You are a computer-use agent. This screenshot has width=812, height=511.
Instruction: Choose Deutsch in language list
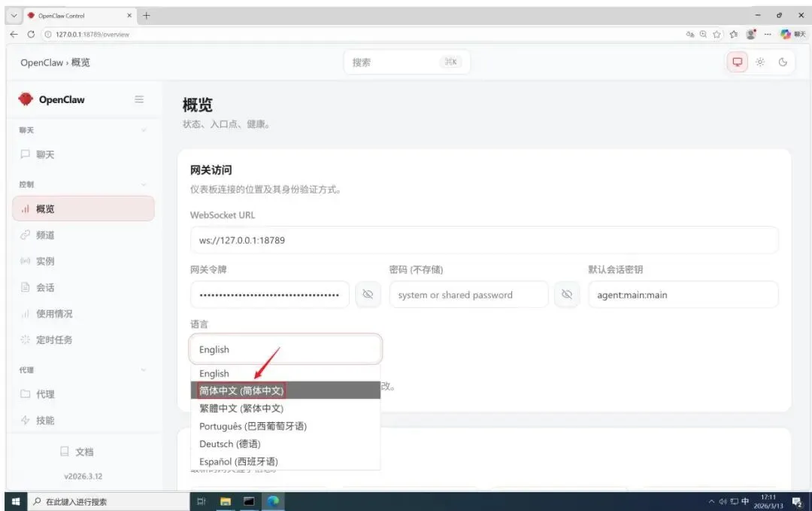pyautogui.click(x=286, y=443)
